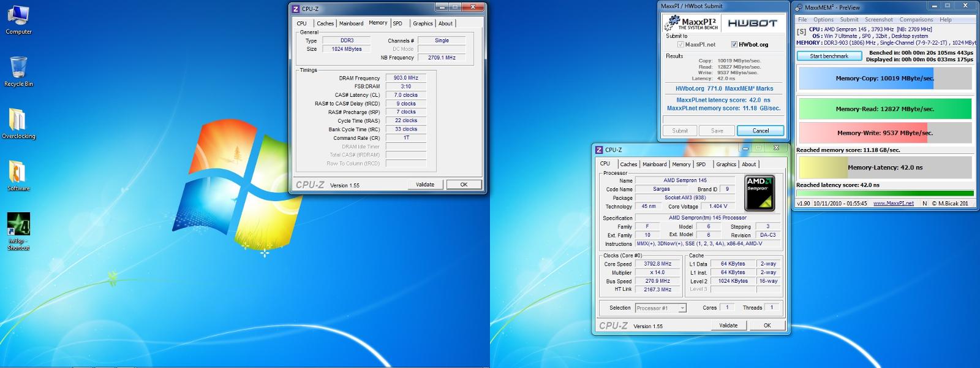
Task: Open the Submit menu in MaxxMEM
Action: [x=849, y=20]
